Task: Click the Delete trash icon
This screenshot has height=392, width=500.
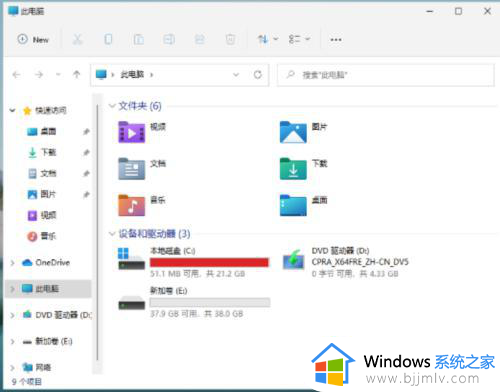Action: pyautogui.click(x=230, y=39)
